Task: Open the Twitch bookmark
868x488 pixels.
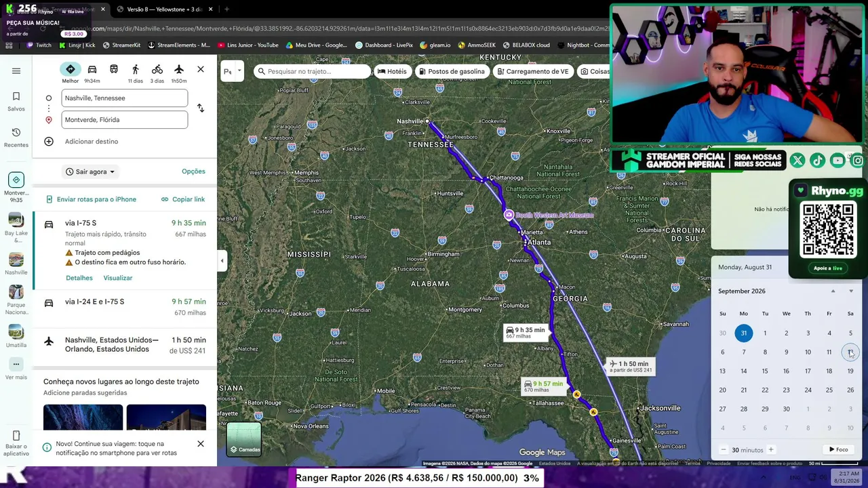Action: click(x=39, y=45)
